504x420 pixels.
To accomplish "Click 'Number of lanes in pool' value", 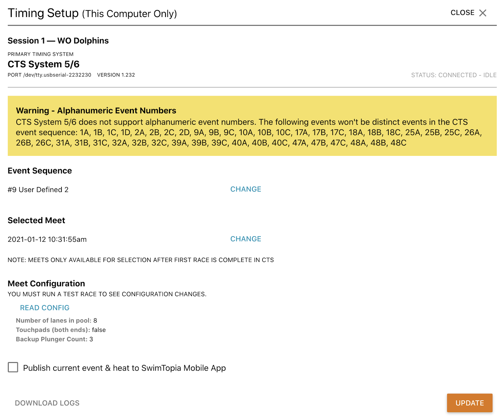I will [x=95, y=321].
